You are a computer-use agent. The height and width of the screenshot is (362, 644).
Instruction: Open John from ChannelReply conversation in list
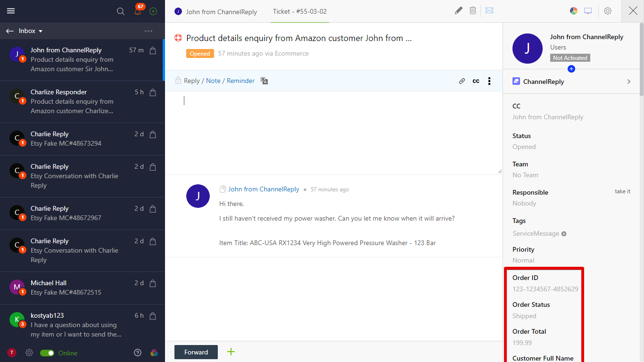tap(82, 60)
